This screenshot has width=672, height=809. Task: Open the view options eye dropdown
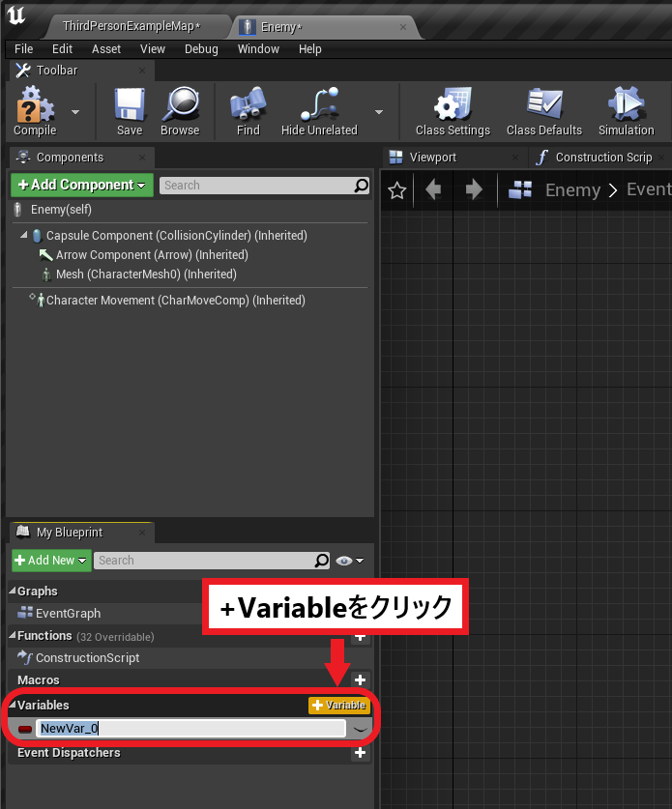[x=349, y=561]
